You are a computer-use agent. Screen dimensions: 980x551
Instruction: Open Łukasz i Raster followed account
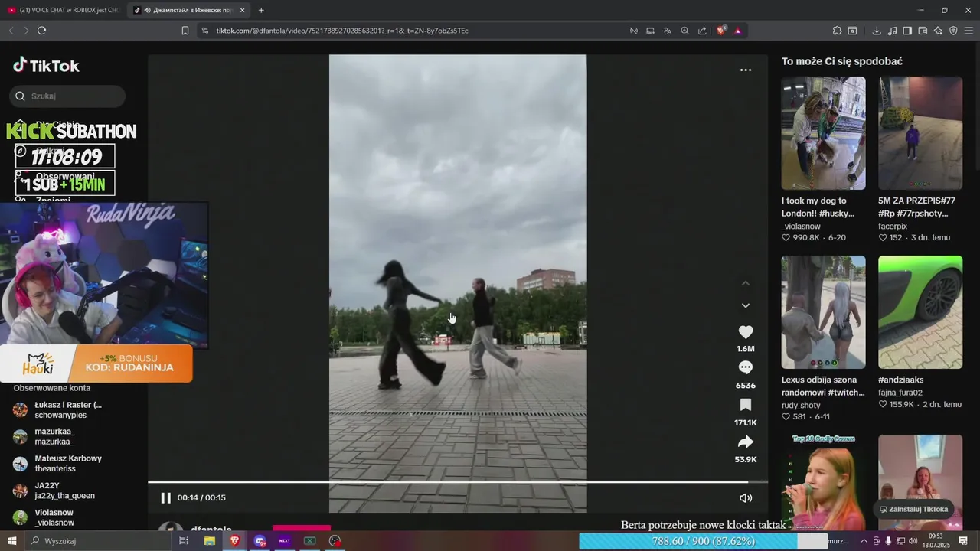pos(60,409)
